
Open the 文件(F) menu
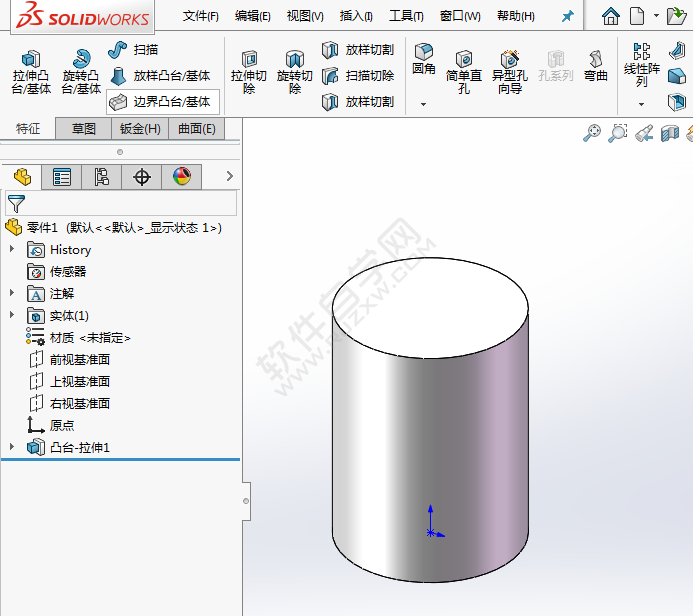pyautogui.click(x=201, y=16)
